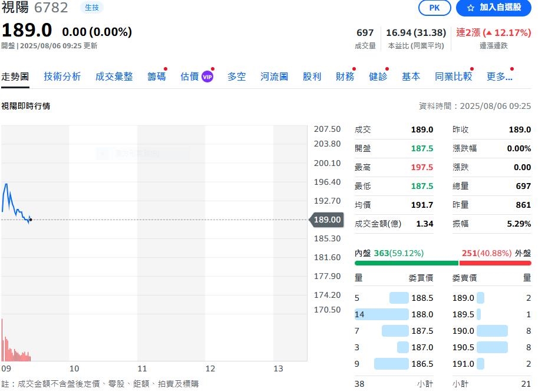
Task: Open the 同業比較 comparison tab
Action: (x=453, y=76)
